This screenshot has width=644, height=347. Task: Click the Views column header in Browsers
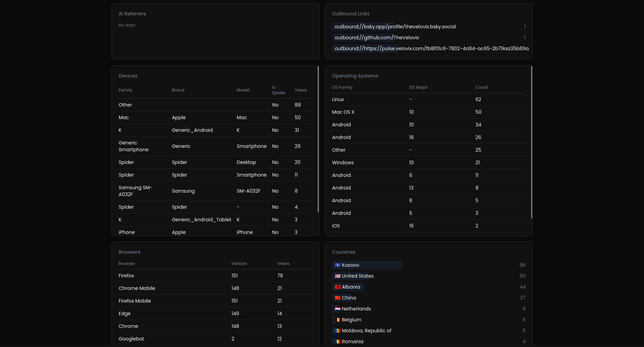[x=283, y=264]
